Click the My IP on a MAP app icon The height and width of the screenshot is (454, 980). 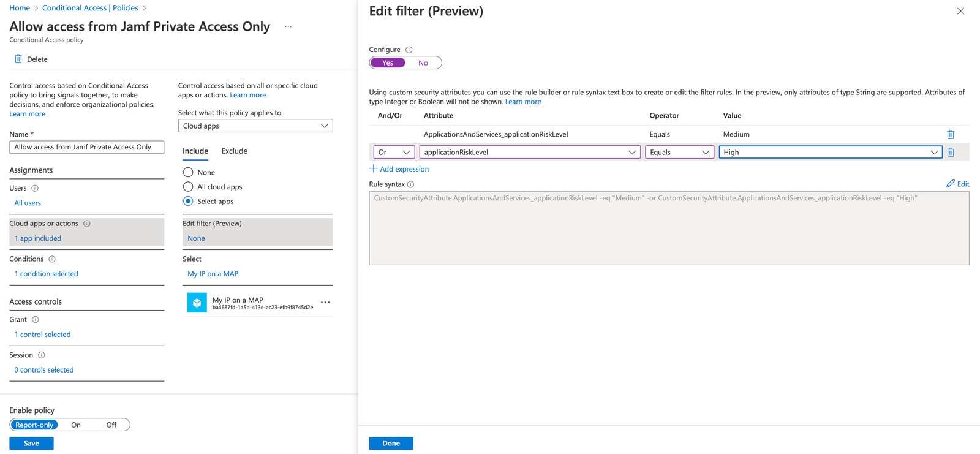[197, 303]
